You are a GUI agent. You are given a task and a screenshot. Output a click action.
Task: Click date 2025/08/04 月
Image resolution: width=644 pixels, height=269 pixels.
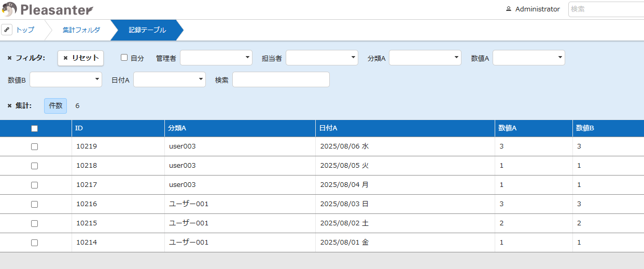(x=345, y=185)
